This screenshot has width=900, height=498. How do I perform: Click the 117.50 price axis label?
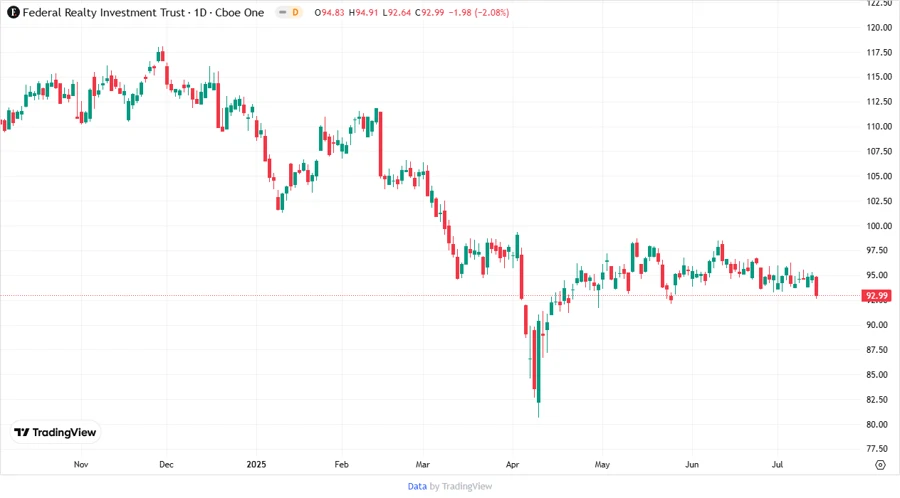point(879,52)
